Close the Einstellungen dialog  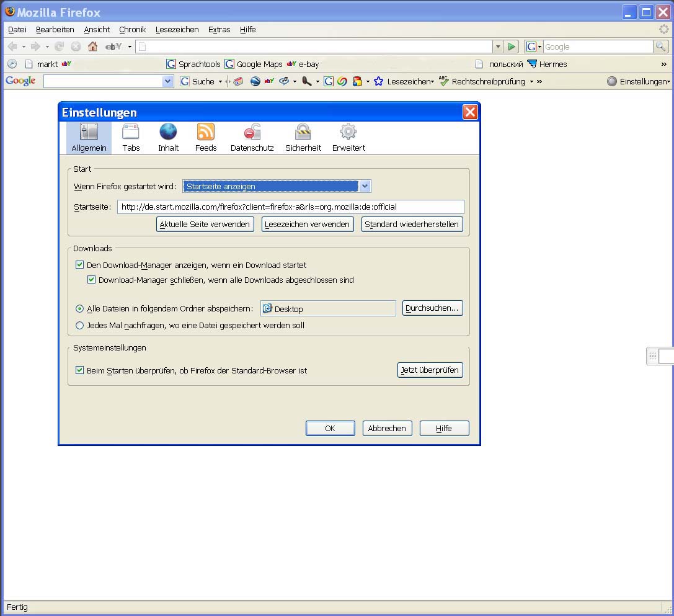470,112
